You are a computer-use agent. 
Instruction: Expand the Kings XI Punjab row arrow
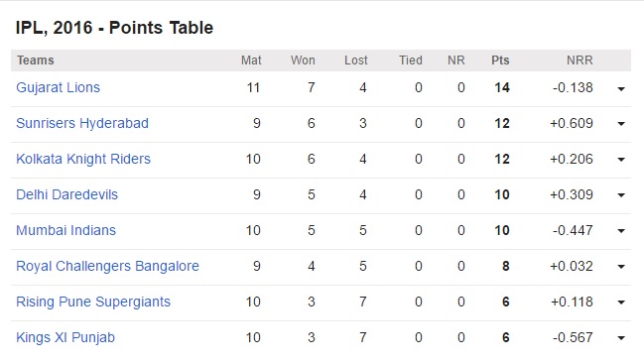621,338
